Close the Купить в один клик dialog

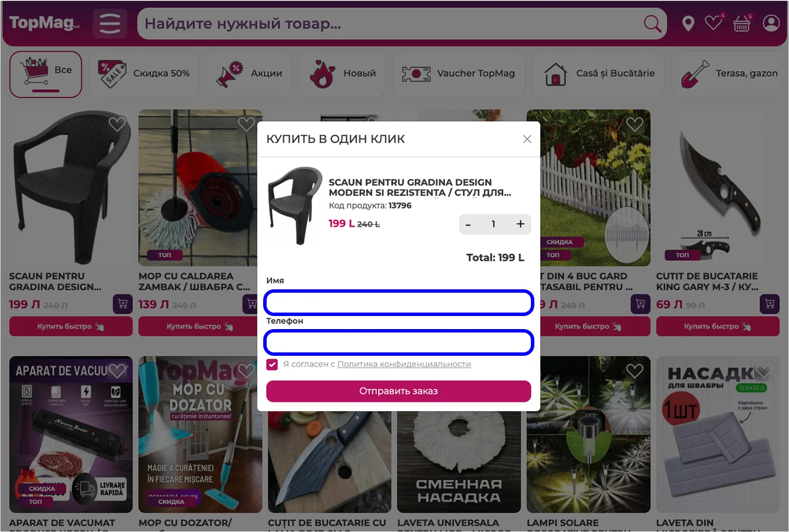(x=527, y=139)
